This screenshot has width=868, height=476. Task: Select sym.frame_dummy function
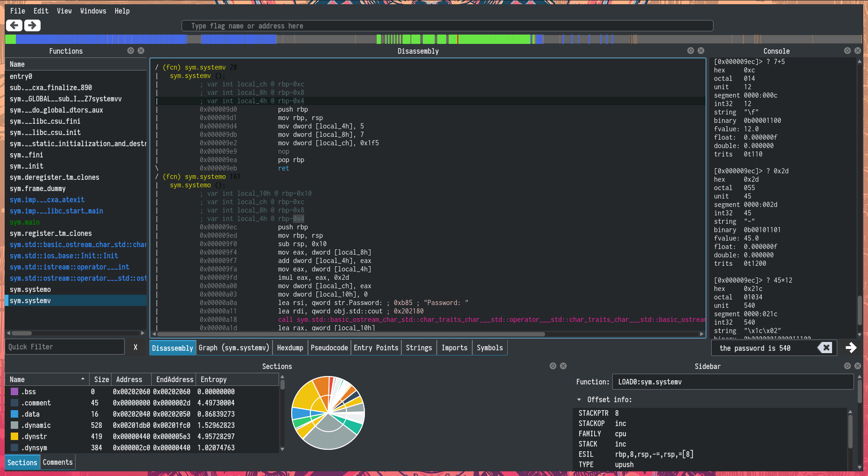point(76,188)
